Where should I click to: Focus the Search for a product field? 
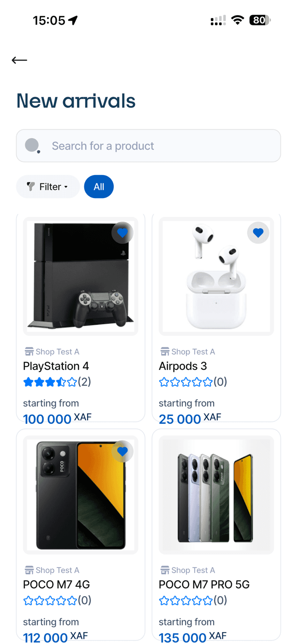click(148, 146)
